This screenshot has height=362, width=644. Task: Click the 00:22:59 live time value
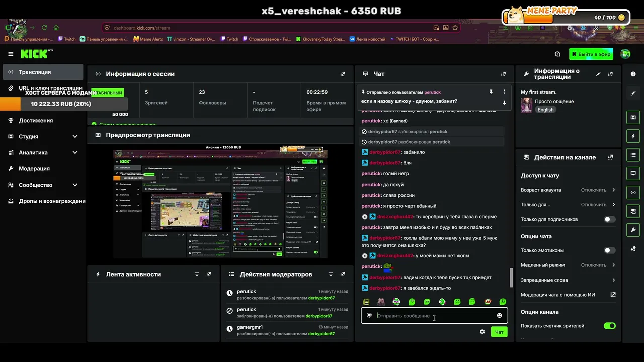[x=317, y=92]
